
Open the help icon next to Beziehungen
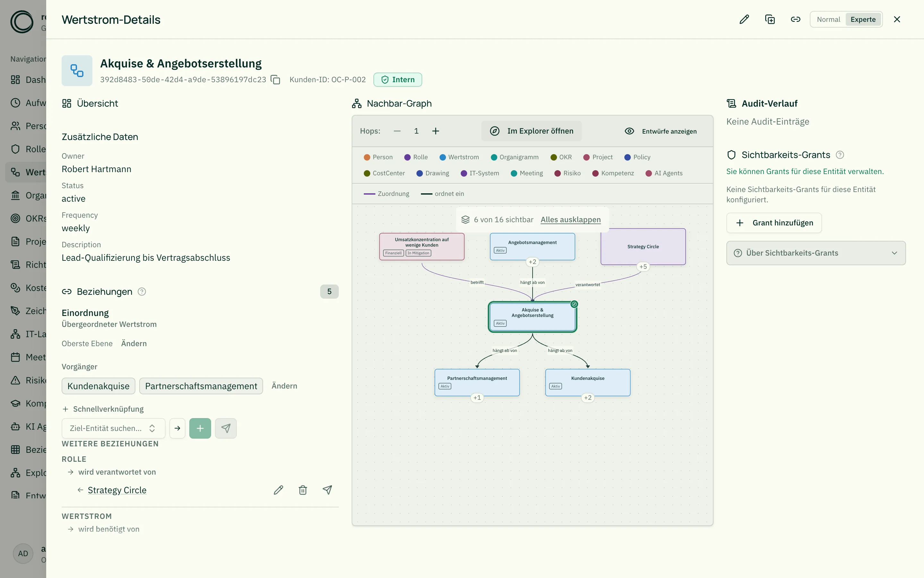[142, 292]
